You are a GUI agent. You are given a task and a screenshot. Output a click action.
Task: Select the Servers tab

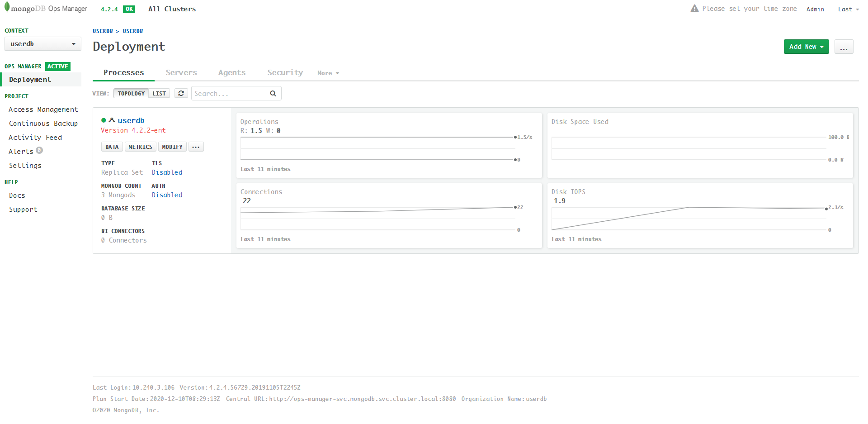pyautogui.click(x=181, y=72)
